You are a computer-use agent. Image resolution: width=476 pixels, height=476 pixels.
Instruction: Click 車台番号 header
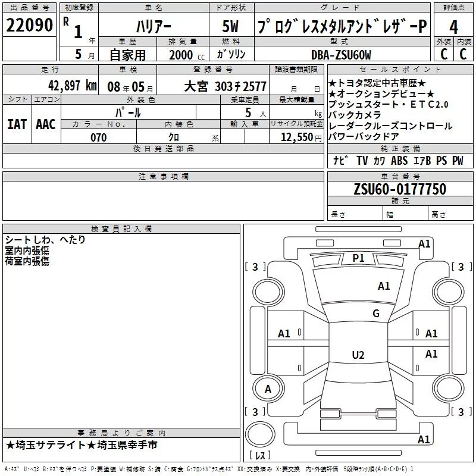point(400,176)
